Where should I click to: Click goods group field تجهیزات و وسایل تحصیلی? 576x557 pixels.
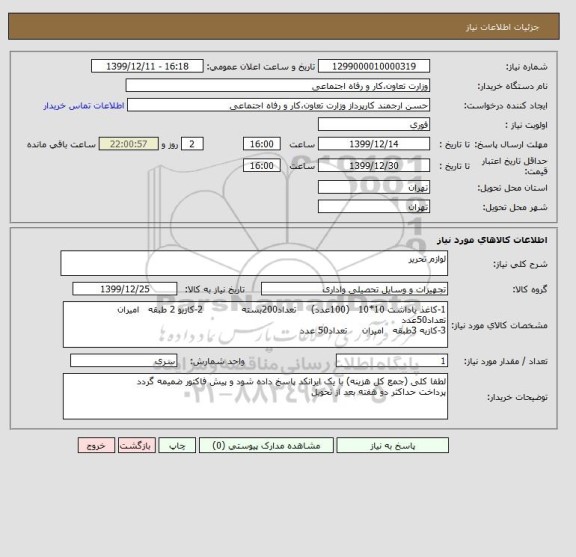tap(354, 289)
